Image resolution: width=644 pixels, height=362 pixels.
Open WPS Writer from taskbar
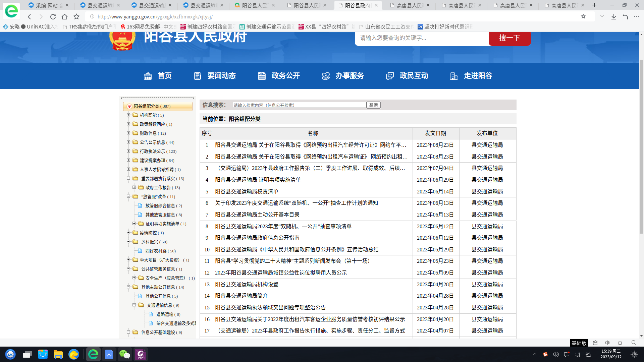[109, 354]
